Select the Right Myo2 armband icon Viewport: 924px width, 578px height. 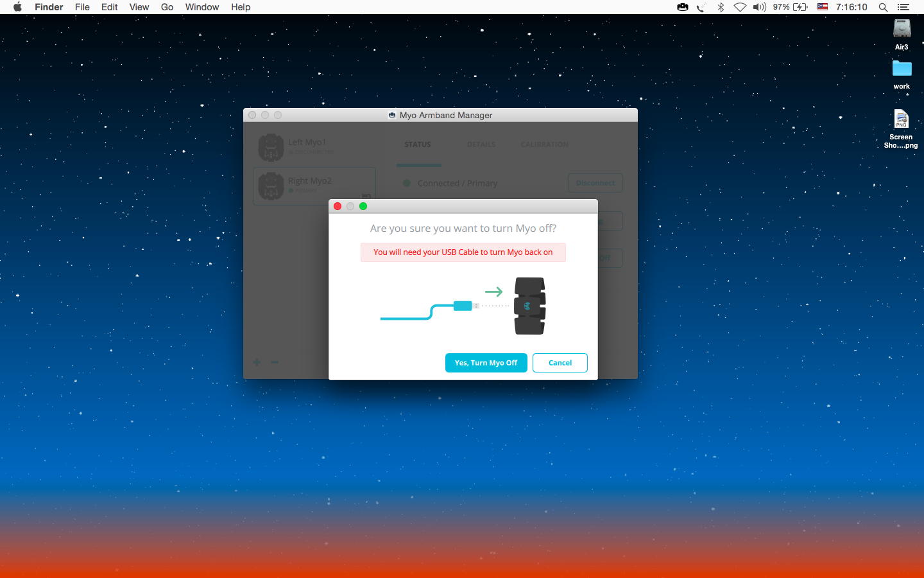(271, 186)
